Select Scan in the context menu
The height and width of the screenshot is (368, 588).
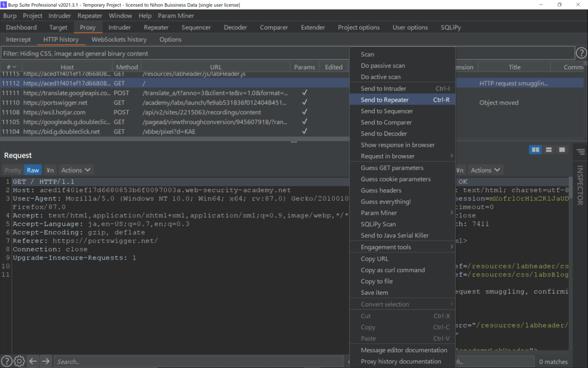(x=403, y=54)
